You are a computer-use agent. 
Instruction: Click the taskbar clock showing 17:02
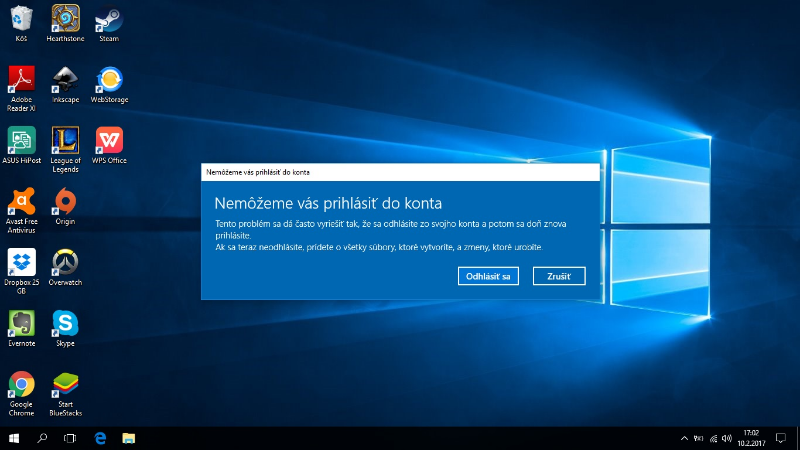point(754,438)
